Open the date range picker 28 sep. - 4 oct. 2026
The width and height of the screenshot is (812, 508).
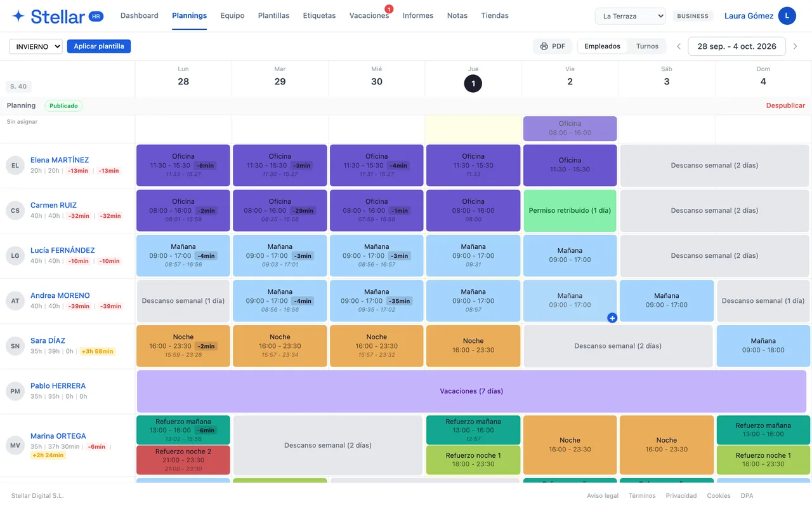click(x=737, y=46)
